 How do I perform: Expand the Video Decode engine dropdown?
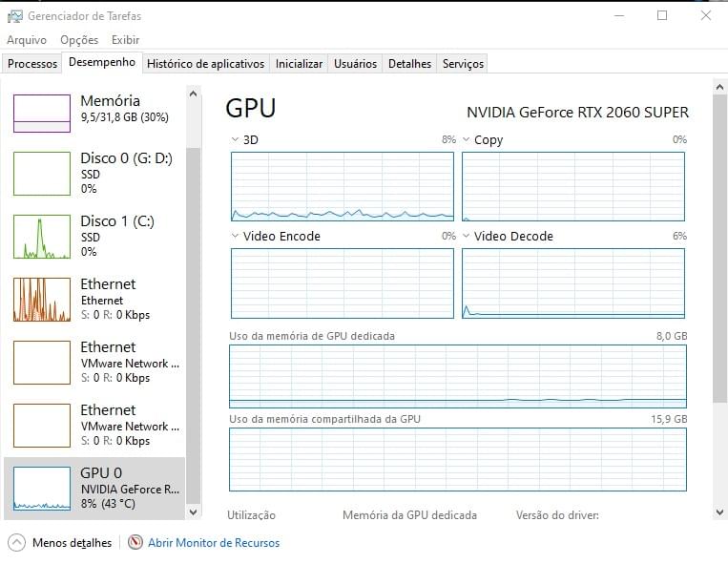[x=467, y=236]
